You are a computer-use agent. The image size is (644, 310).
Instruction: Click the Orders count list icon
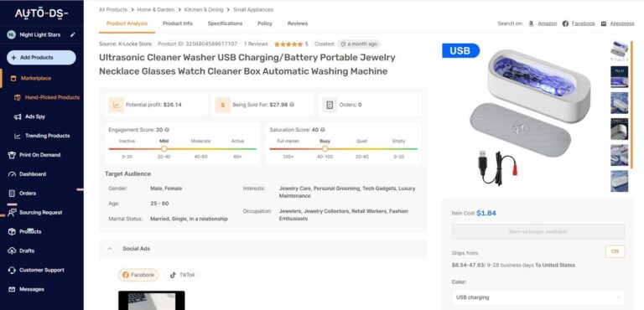[330, 105]
